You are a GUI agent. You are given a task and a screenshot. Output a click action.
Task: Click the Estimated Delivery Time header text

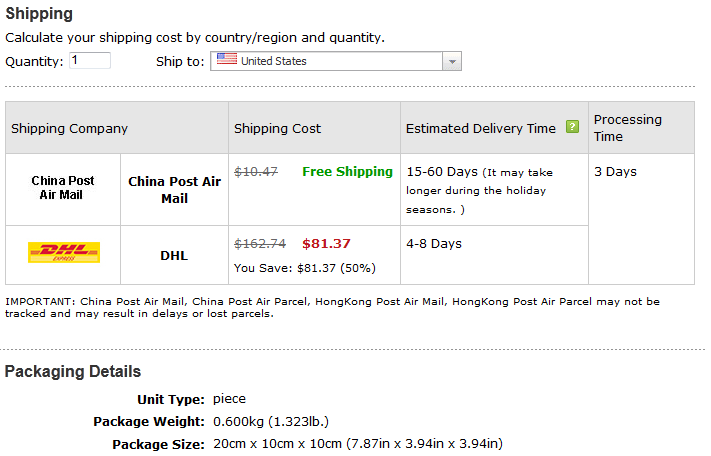coord(480,128)
